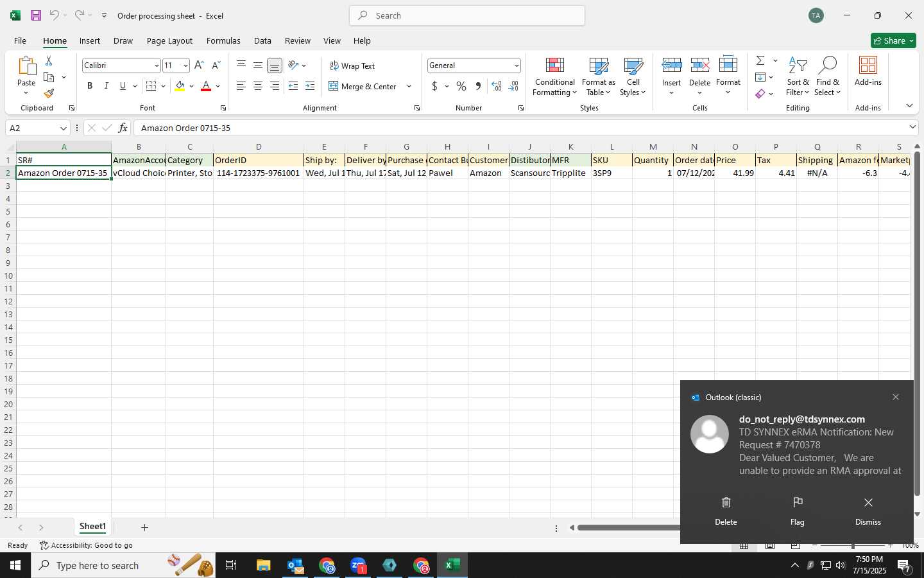Expand the formula bar
924x578 pixels.
[912, 127]
